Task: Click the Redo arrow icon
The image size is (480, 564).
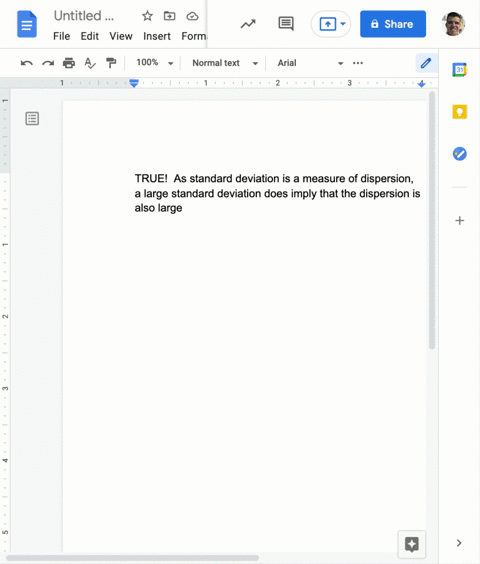Action: tap(48, 63)
